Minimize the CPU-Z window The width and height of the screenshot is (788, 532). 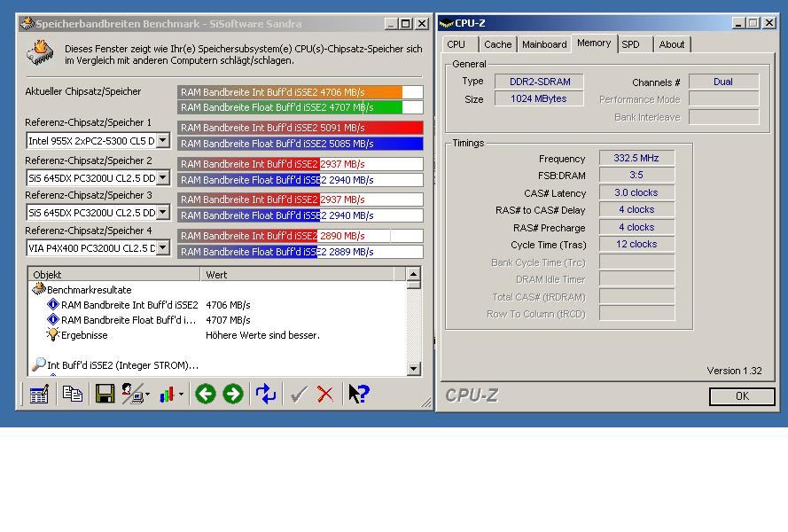[737, 23]
